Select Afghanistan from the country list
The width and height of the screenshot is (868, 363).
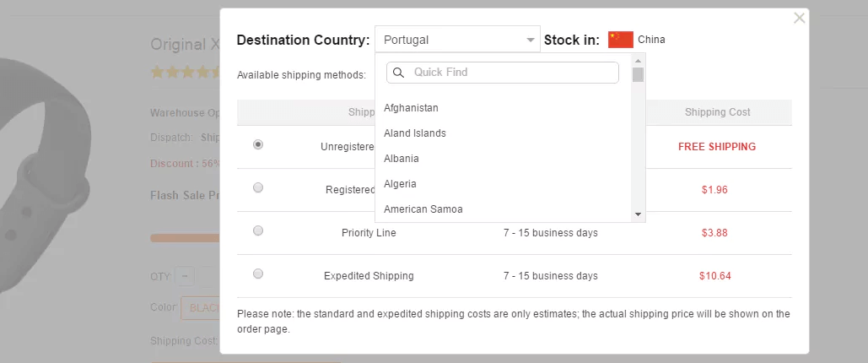click(411, 108)
